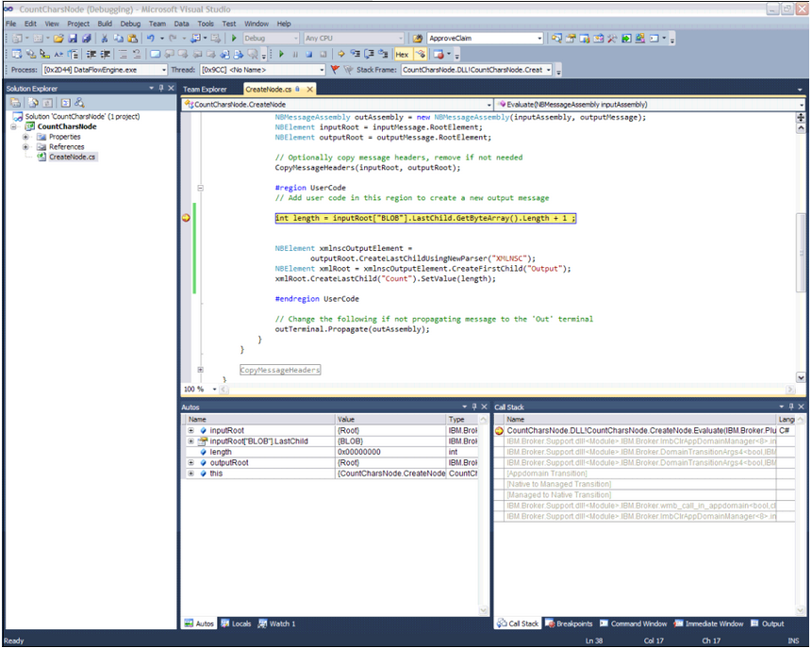This screenshot has width=812, height=648.
Task: Click the Save All toolbar icon
Action: click(87, 39)
